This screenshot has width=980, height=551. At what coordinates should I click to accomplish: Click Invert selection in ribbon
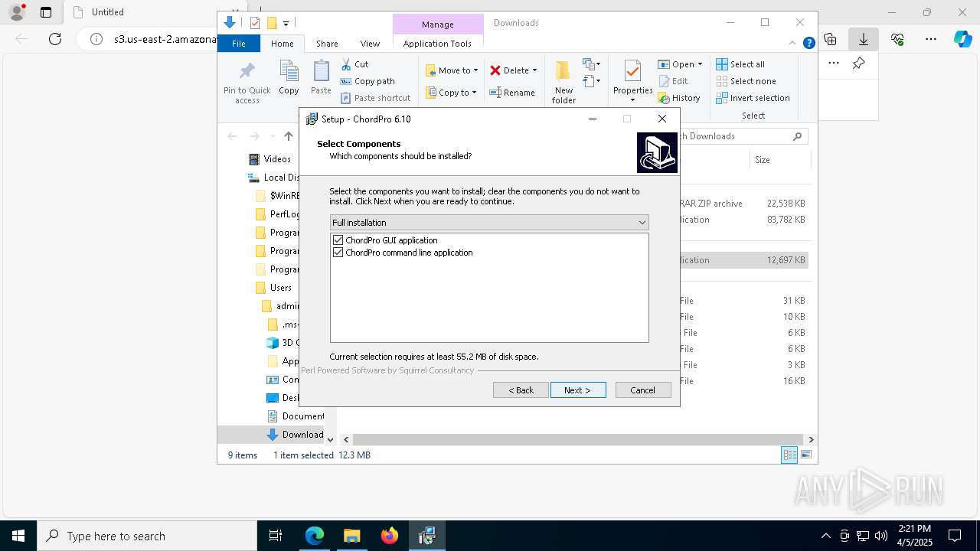[753, 98]
